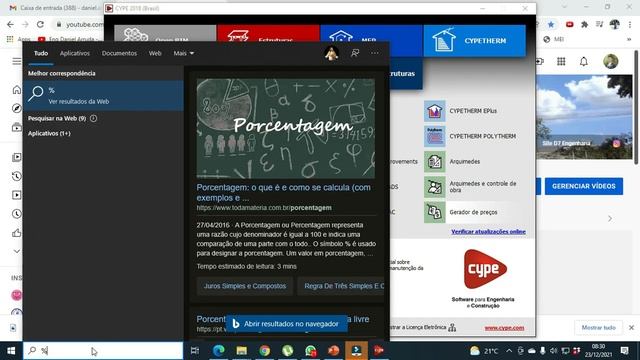Open YouTube Liked videos thumbs-up icon
640x360 pixels.
pyautogui.click(x=16, y=233)
